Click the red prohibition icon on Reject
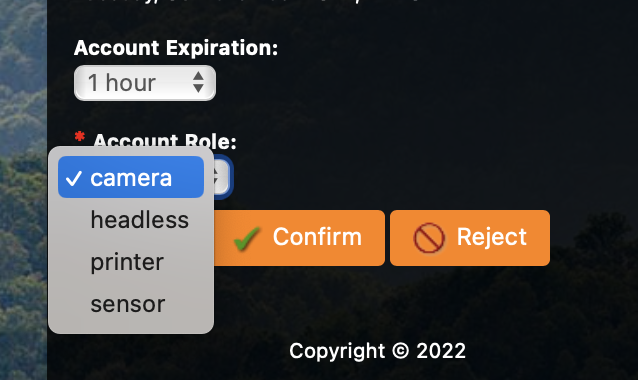The width and height of the screenshot is (638, 380). coord(429,238)
